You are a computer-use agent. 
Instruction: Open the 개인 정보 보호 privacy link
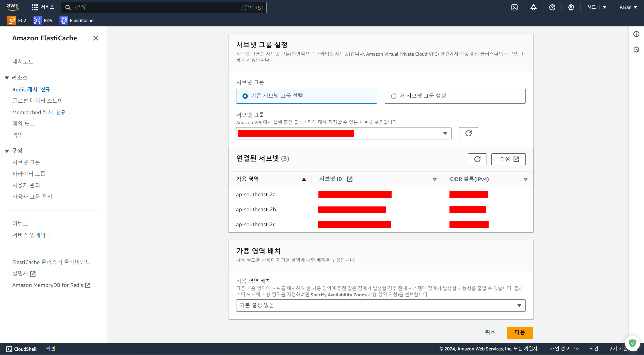point(565,349)
